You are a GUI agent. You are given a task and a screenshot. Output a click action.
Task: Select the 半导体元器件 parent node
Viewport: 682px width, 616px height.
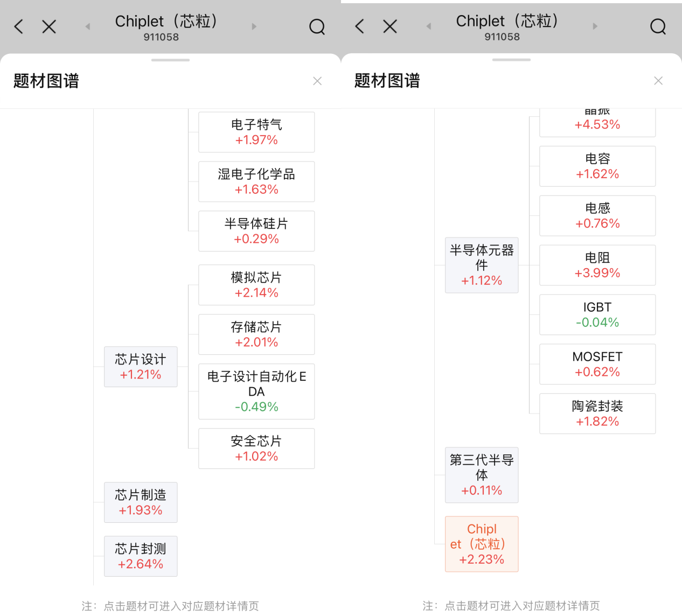point(482,265)
